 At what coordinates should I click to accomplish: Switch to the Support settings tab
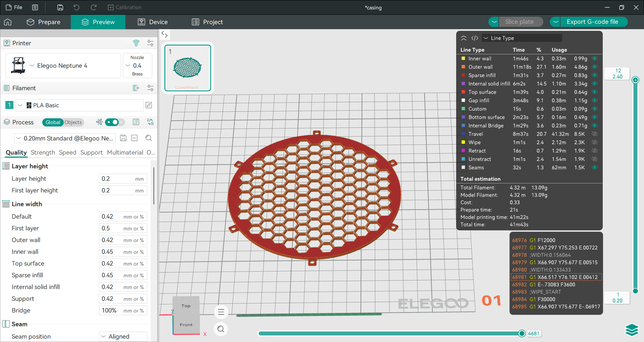(x=91, y=153)
